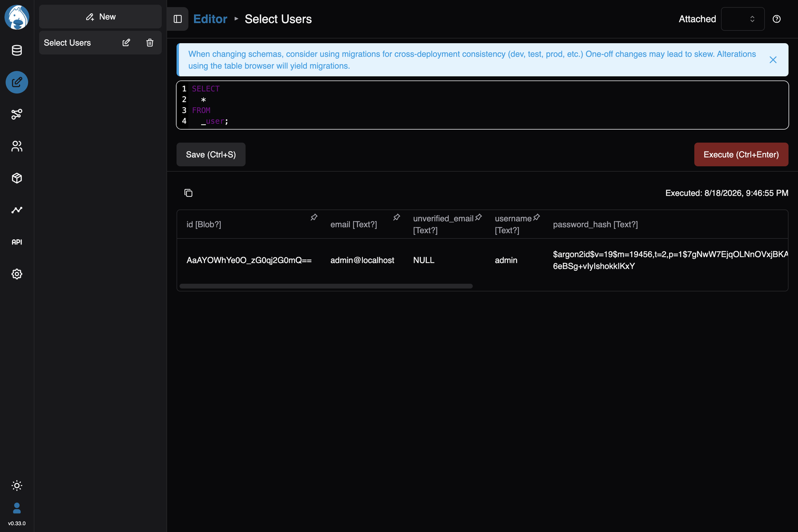
Task: Open the SQL editor sidebar icon
Action: (x=17, y=82)
